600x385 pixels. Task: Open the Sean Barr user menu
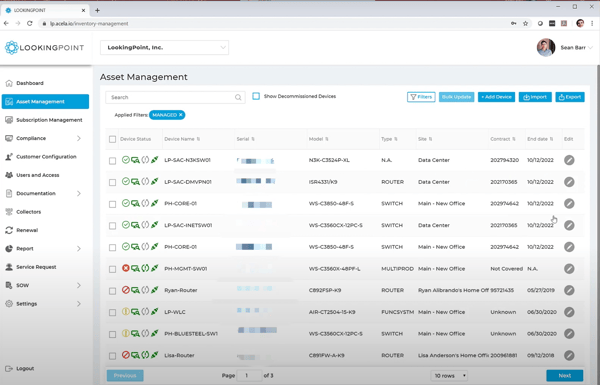click(x=565, y=47)
